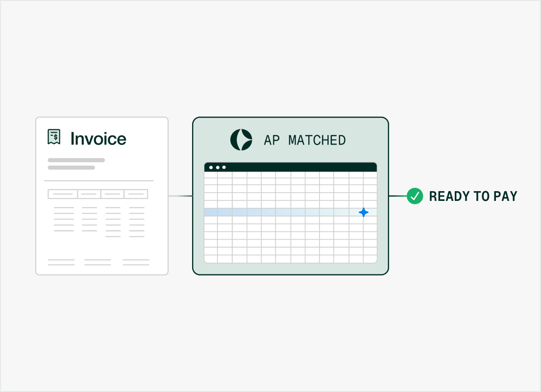Click the spreadsheet window title bar
541x392 pixels.
(291, 167)
